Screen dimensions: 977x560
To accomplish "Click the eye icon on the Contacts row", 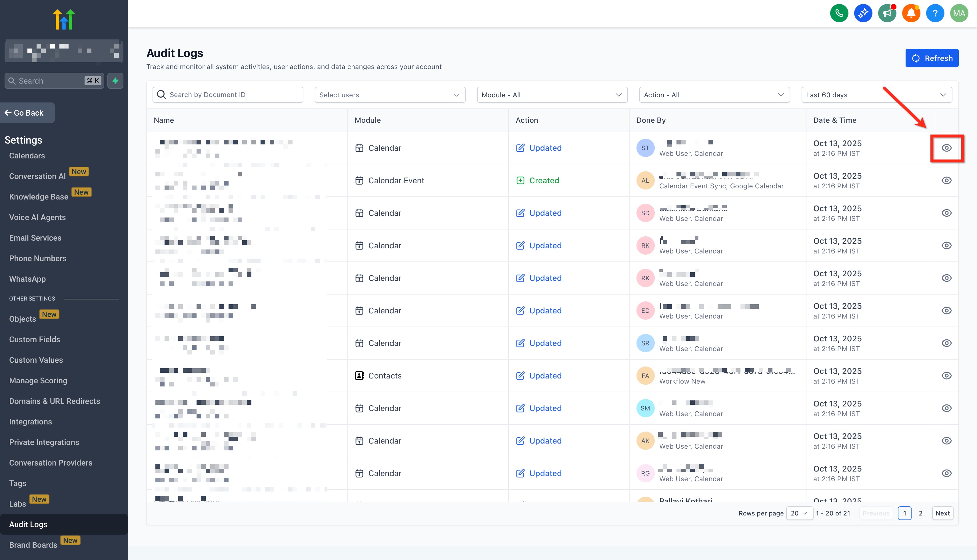I will 946,376.
